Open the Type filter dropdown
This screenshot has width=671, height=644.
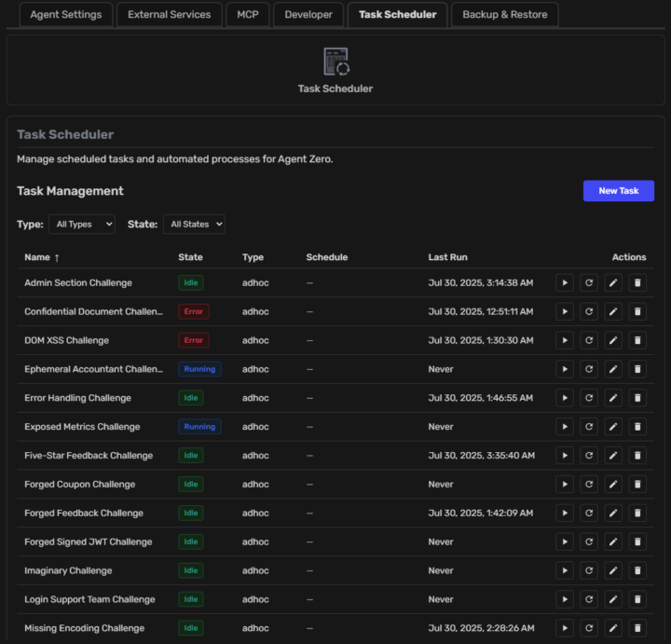pos(82,225)
